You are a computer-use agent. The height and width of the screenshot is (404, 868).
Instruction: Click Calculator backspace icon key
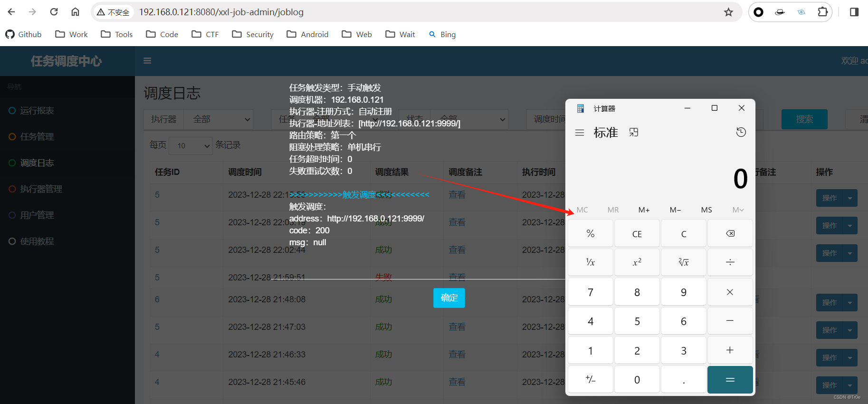point(730,234)
